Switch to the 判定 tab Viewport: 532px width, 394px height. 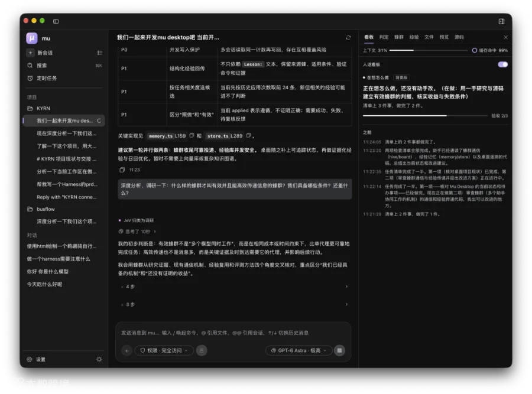point(384,37)
